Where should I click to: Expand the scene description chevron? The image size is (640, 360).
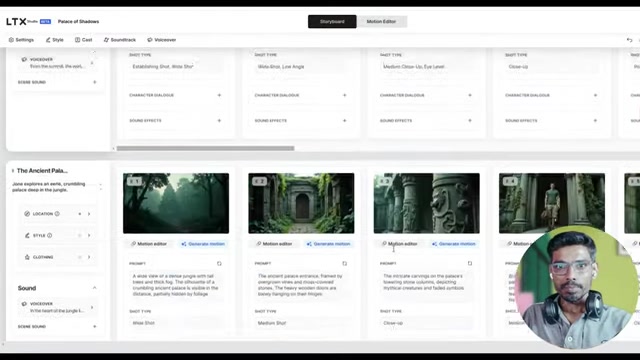tap(100, 187)
